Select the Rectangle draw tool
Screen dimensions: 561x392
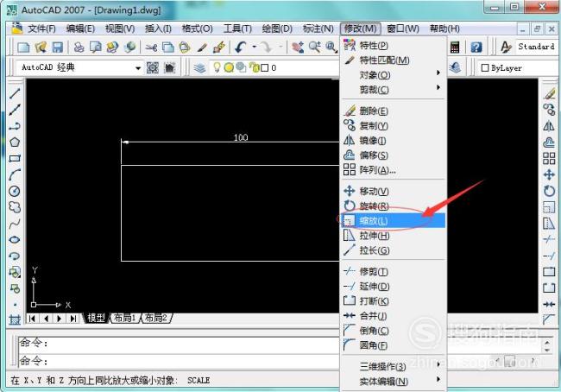[x=15, y=158]
